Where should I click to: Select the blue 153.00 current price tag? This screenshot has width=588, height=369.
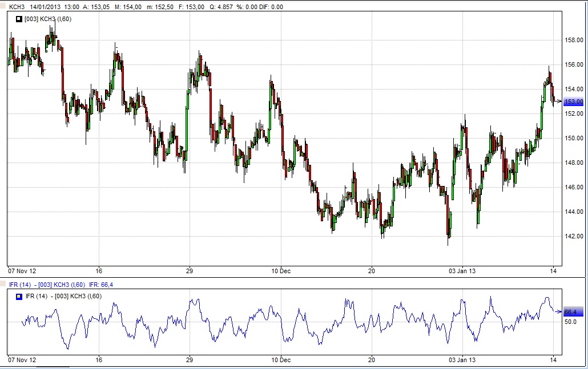(573, 102)
